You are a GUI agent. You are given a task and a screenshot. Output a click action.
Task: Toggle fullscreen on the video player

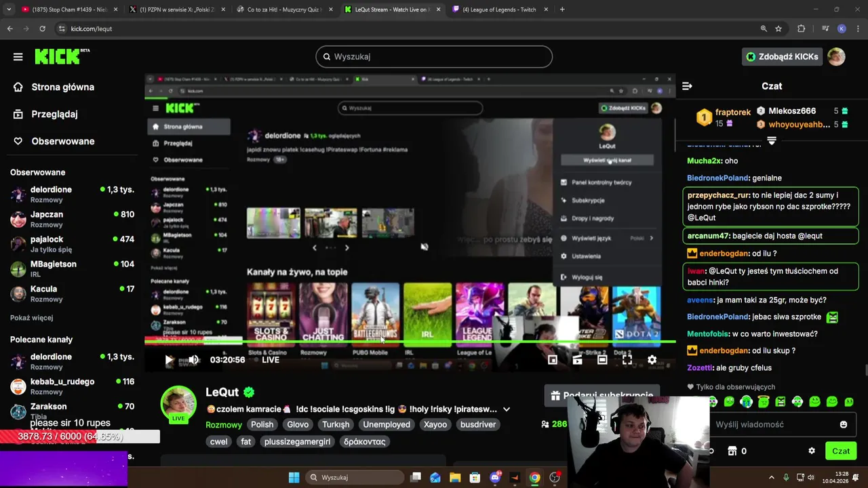pyautogui.click(x=627, y=360)
